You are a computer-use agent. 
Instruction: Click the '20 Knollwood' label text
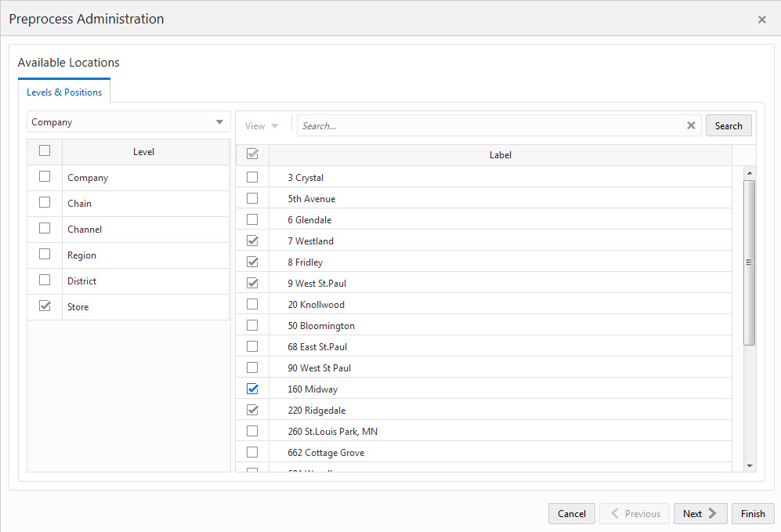tap(316, 304)
